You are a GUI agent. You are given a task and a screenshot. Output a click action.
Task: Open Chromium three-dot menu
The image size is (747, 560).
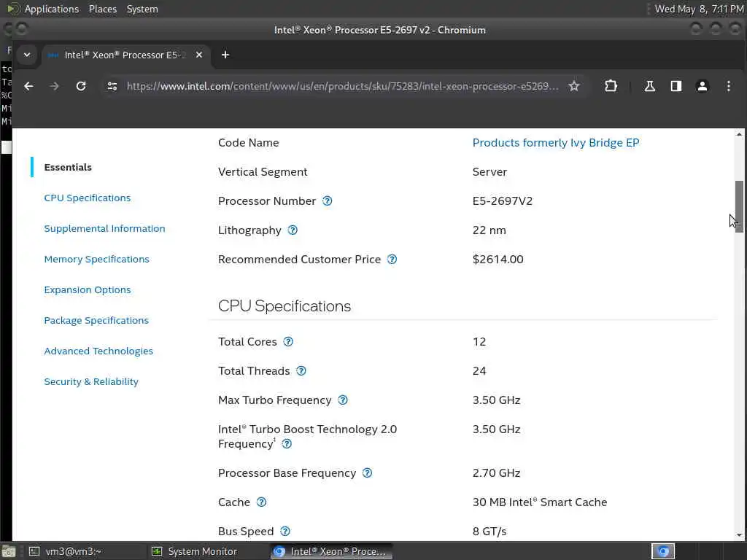729,86
